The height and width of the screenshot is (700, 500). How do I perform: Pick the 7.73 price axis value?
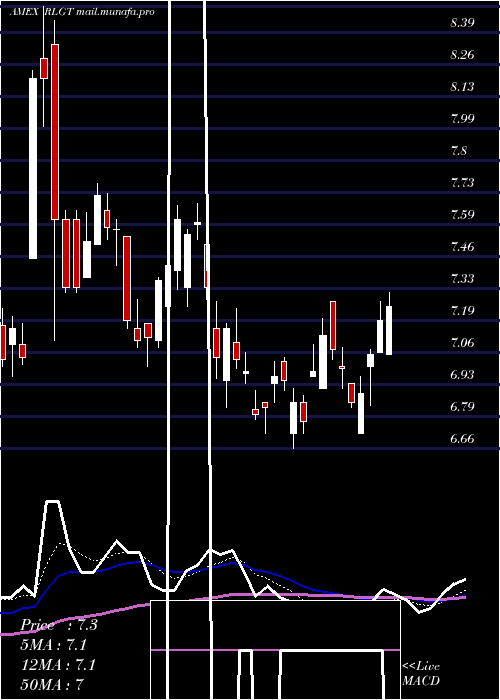coord(462,183)
